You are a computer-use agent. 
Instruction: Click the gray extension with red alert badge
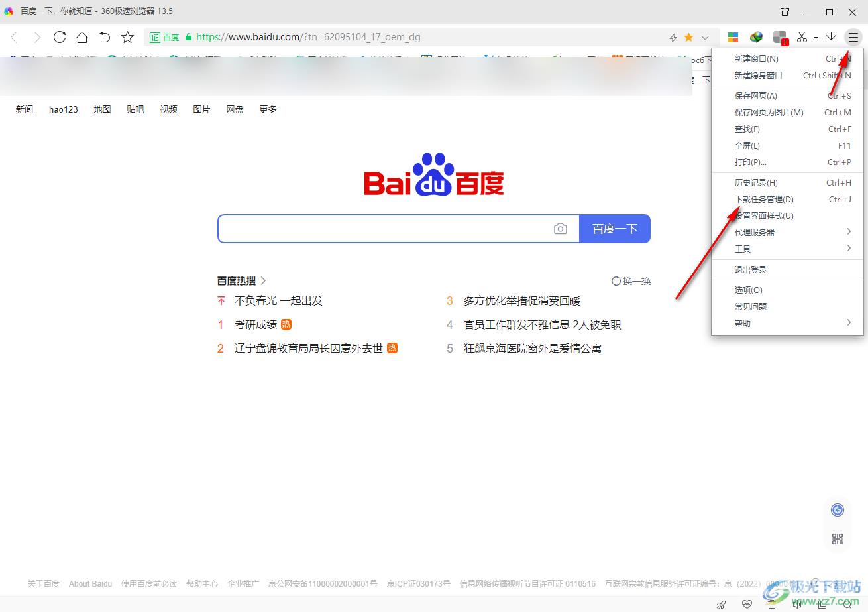781,38
